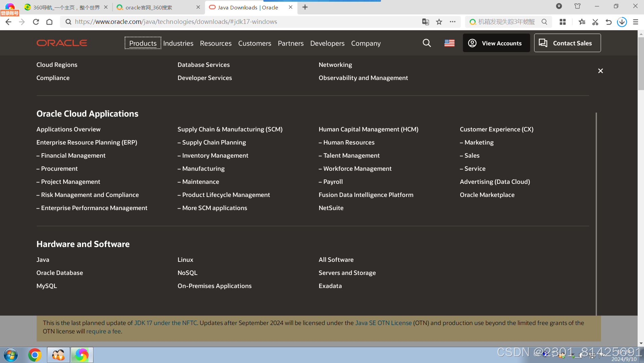Open Advertising (Data Cloud)

pos(495,182)
